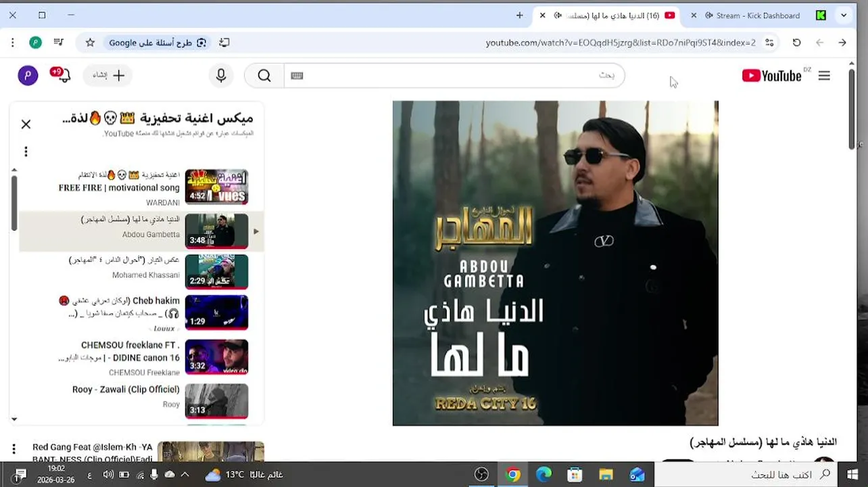Click the main video player

point(555,263)
